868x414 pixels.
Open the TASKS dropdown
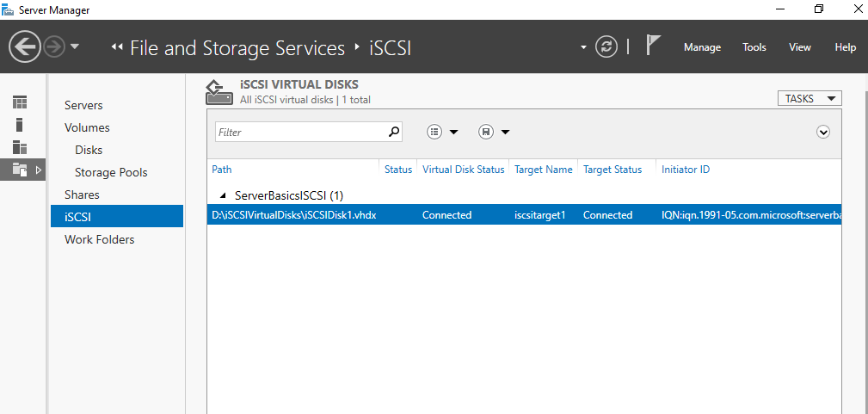point(810,99)
